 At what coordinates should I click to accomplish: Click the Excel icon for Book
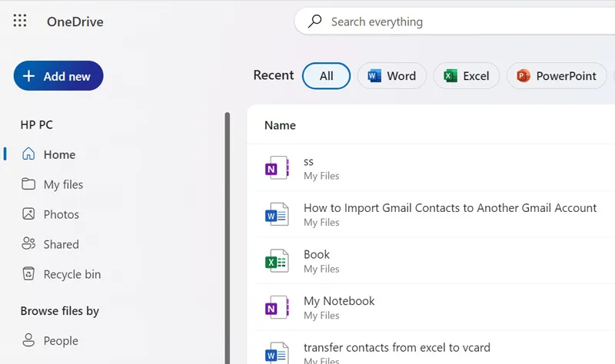277,261
